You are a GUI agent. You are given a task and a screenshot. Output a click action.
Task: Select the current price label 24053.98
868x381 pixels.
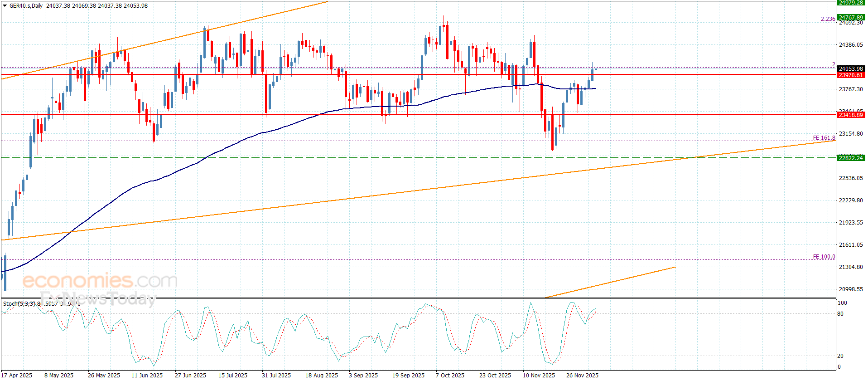click(x=850, y=68)
